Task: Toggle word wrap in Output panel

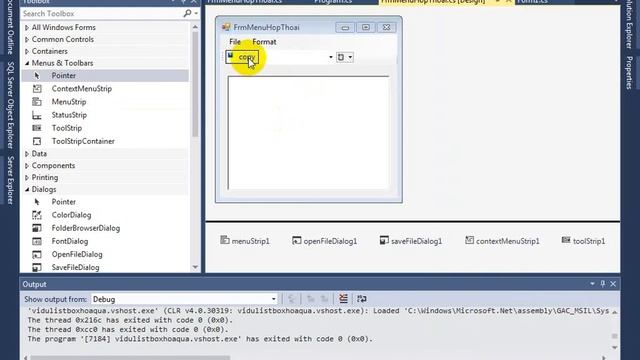Action: point(362,299)
